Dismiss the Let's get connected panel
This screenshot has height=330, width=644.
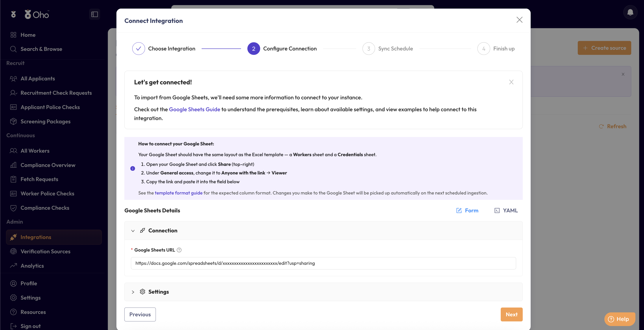click(511, 82)
